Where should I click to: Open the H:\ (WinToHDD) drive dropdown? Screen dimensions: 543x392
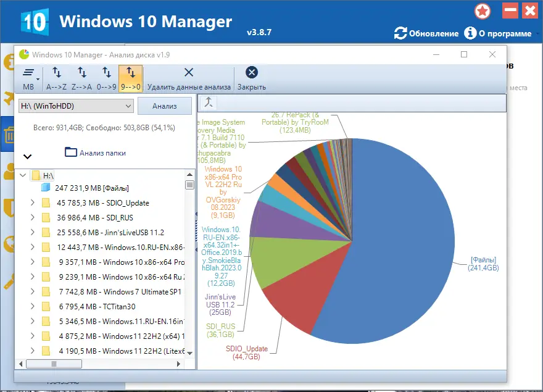coord(76,106)
